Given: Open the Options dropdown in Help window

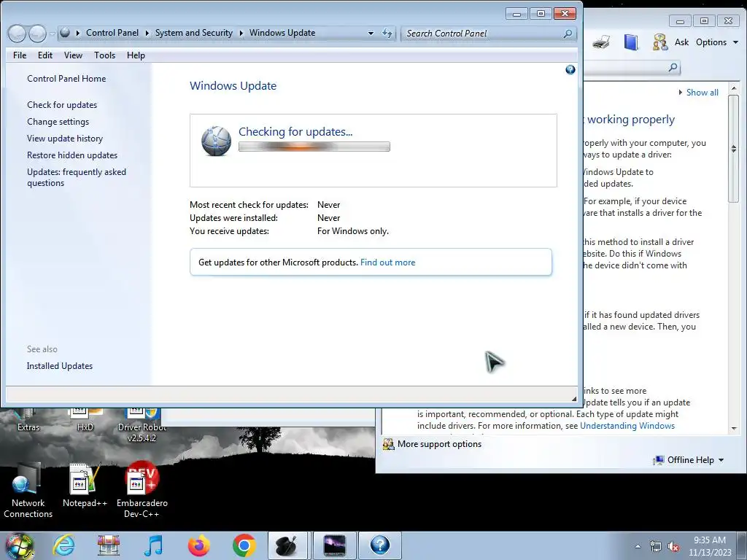Looking at the screenshot, I should point(717,42).
